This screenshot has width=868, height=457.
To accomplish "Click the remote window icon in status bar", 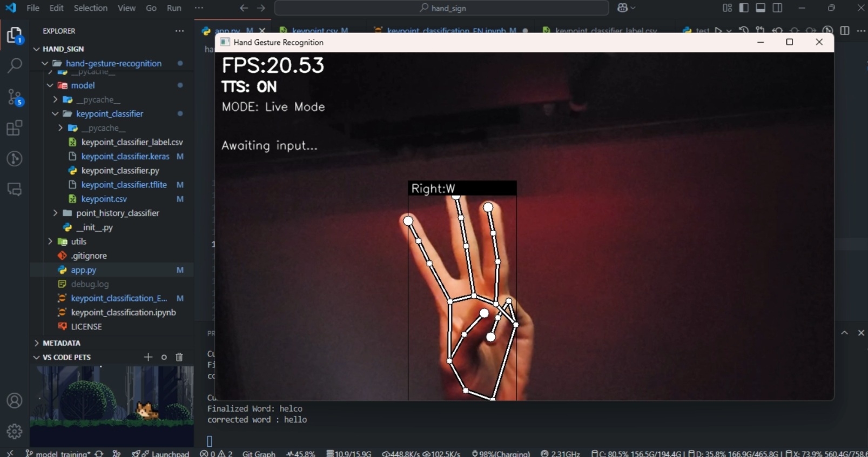I will (x=10, y=453).
